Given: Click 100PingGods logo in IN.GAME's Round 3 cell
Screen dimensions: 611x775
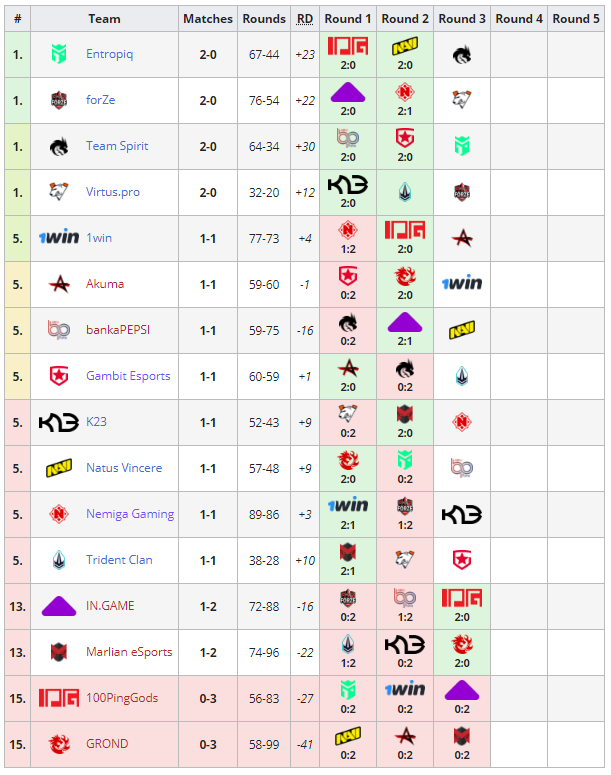Looking at the screenshot, I should (x=461, y=598).
